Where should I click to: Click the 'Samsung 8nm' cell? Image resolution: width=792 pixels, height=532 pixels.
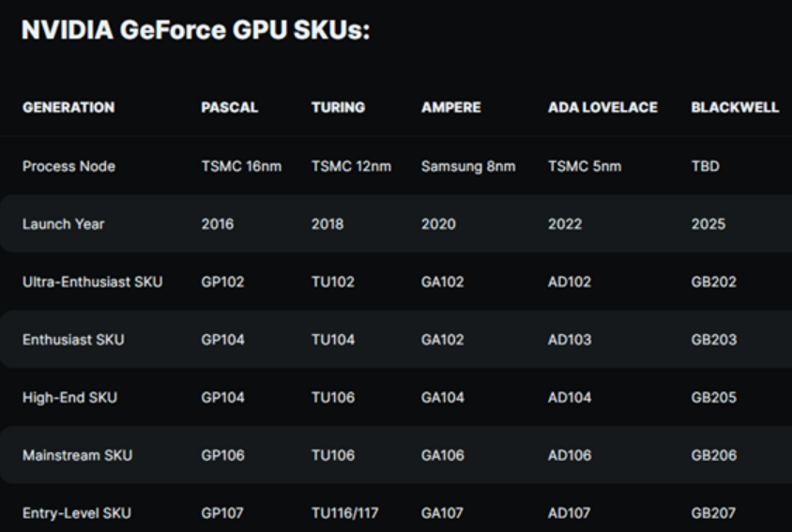click(x=468, y=166)
